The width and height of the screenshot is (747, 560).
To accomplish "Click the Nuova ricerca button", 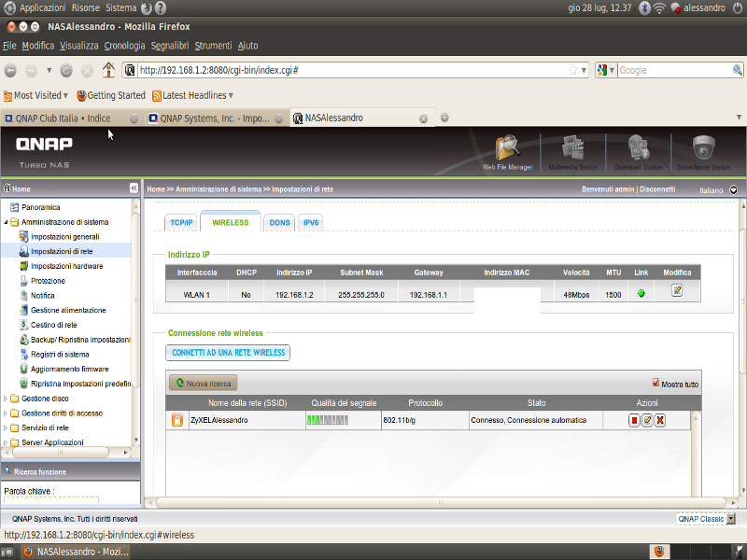I will coord(204,384).
